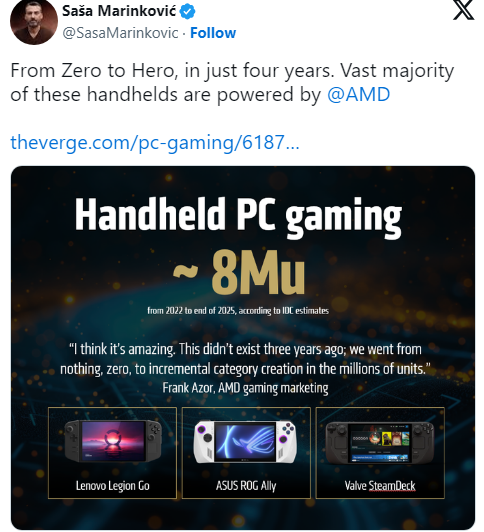Click the Frank Azor attribution line
484x532 pixels.
[245, 388]
